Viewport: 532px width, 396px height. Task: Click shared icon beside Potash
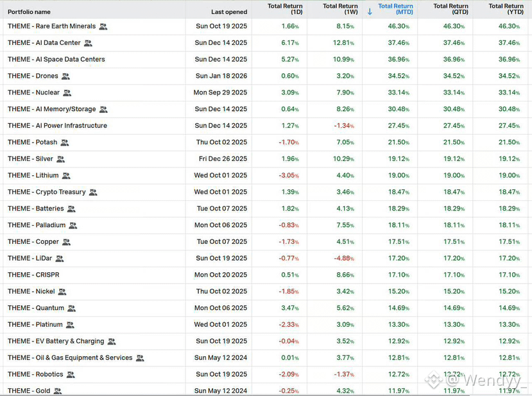pyautogui.click(x=64, y=142)
